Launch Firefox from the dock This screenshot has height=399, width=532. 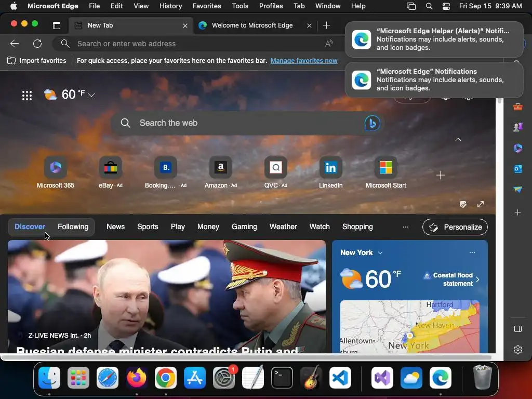[x=137, y=378]
